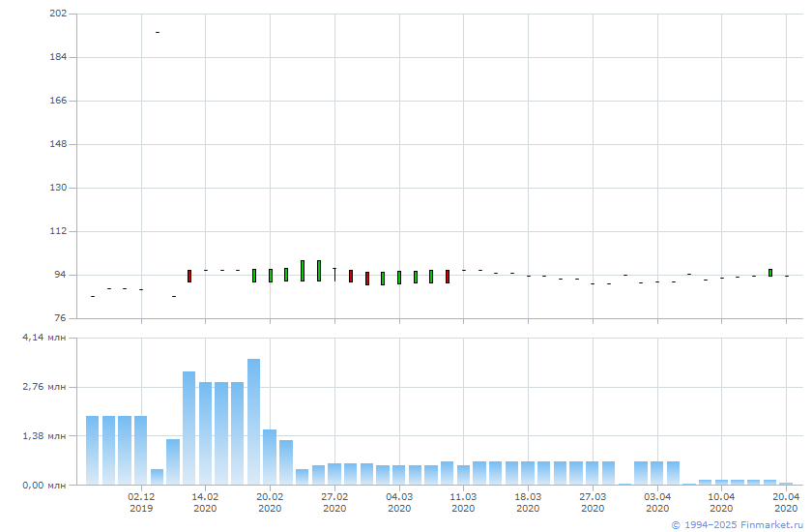Click the outlier price dash near 202
The height and width of the screenshot is (532, 812).
158,33
